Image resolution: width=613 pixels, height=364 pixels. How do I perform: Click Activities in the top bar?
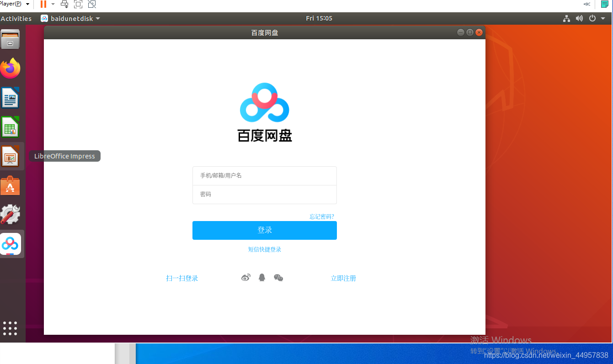coord(16,18)
